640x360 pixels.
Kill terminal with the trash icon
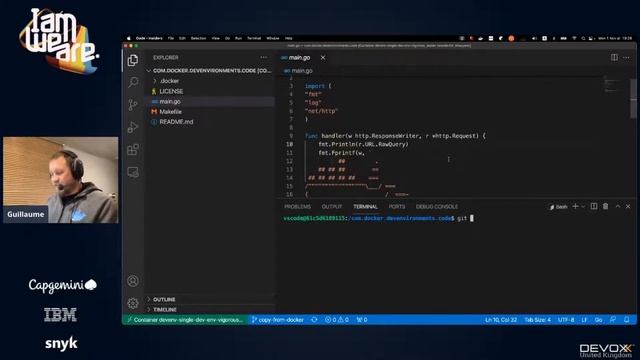(x=606, y=207)
